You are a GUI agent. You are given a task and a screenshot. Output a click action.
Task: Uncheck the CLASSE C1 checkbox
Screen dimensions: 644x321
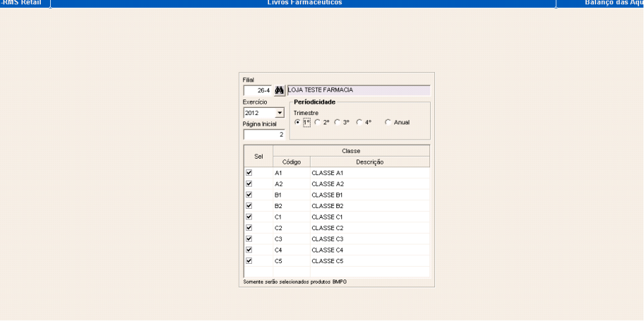(x=249, y=217)
